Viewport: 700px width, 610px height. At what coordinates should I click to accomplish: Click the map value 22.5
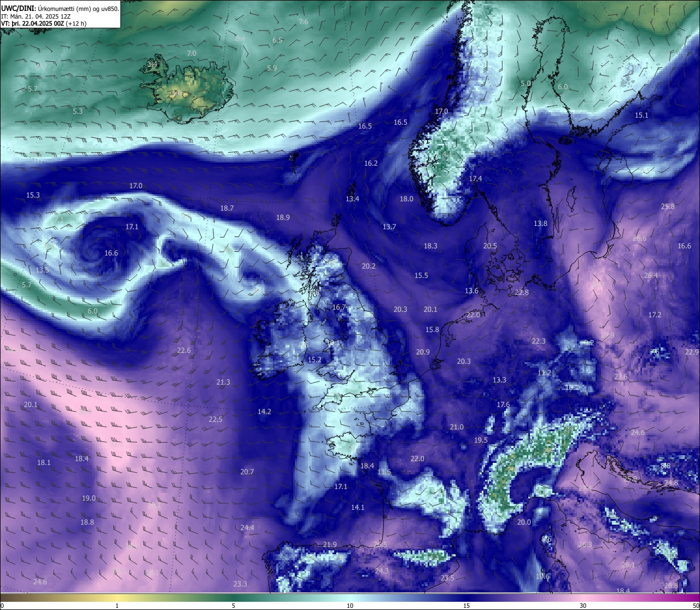(215, 419)
